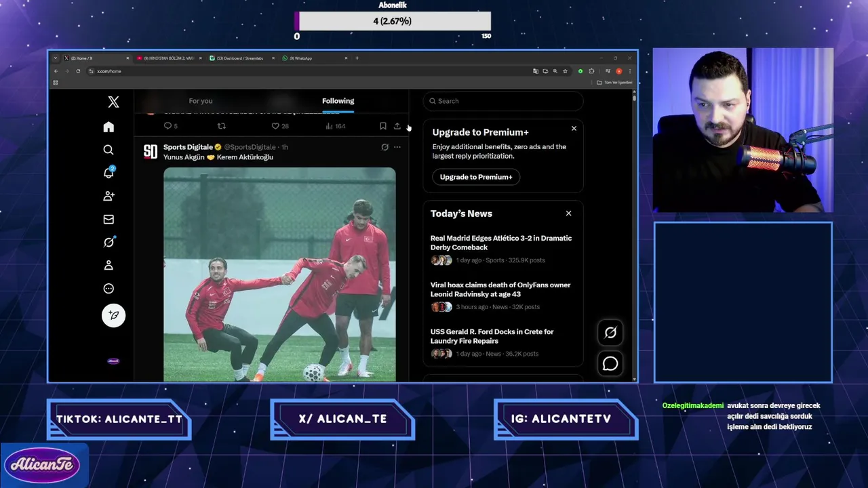Click the Ozelegitimakademi chat username
The image size is (868, 488).
coord(693,405)
